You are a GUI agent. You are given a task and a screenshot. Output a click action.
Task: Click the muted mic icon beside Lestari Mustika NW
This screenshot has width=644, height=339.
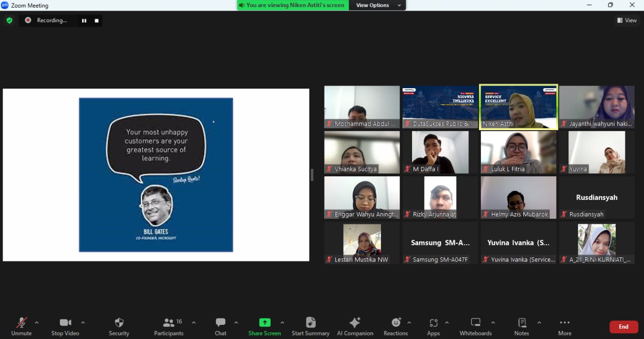click(x=330, y=260)
